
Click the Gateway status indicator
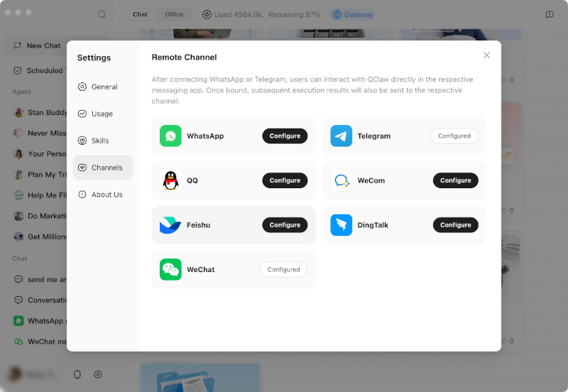coord(353,14)
